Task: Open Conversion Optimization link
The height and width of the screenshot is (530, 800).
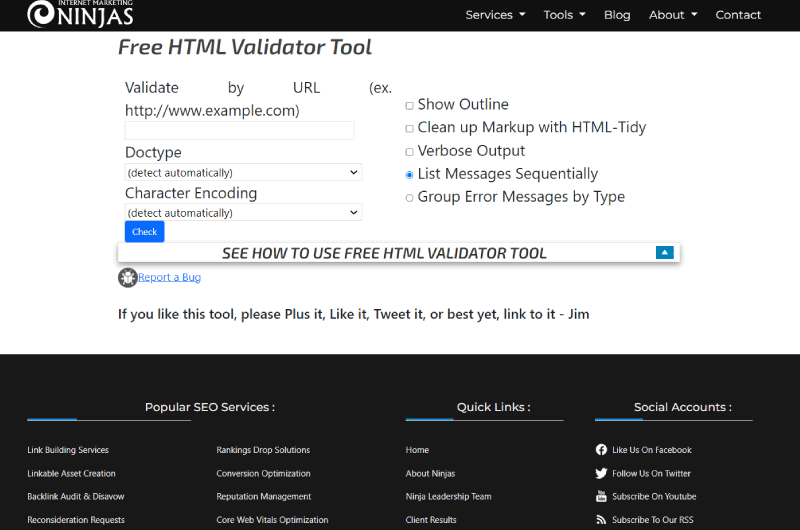Action: click(263, 473)
